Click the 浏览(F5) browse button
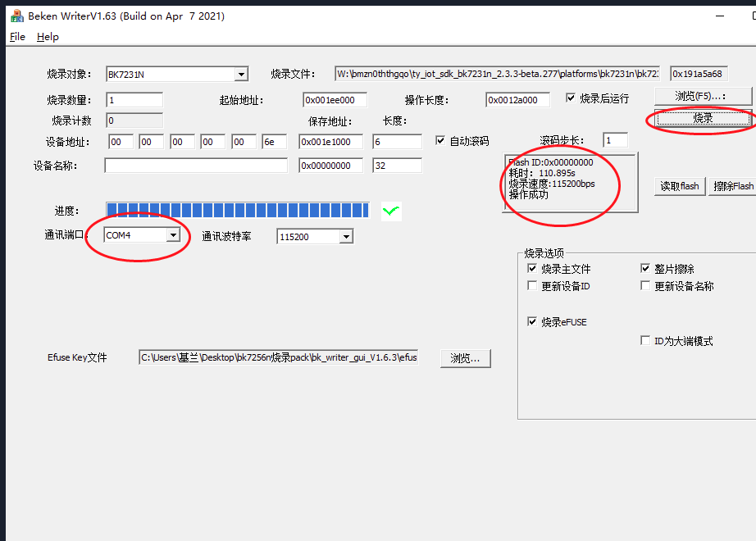This screenshot has height=541, width=756. tap(703, 96)
